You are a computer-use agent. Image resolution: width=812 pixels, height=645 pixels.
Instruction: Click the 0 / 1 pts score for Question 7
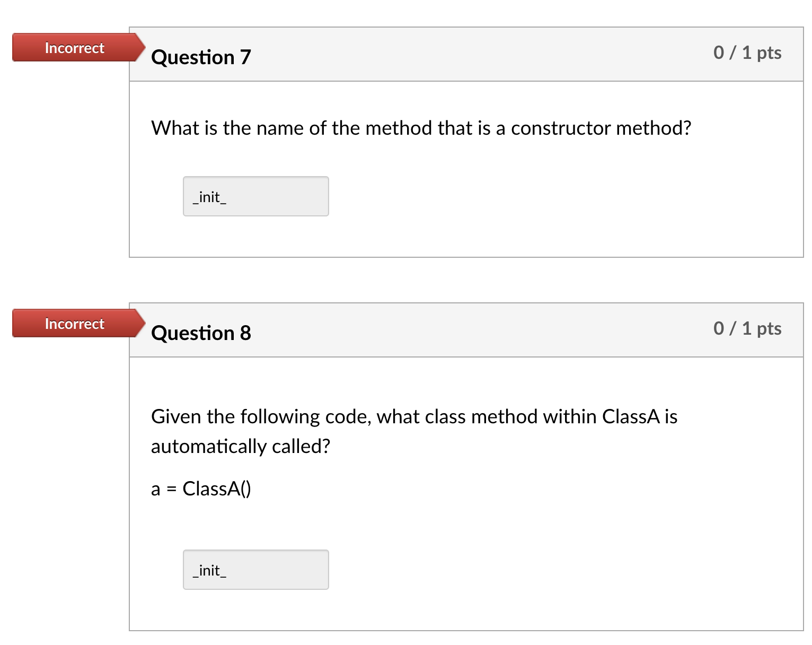747,53
